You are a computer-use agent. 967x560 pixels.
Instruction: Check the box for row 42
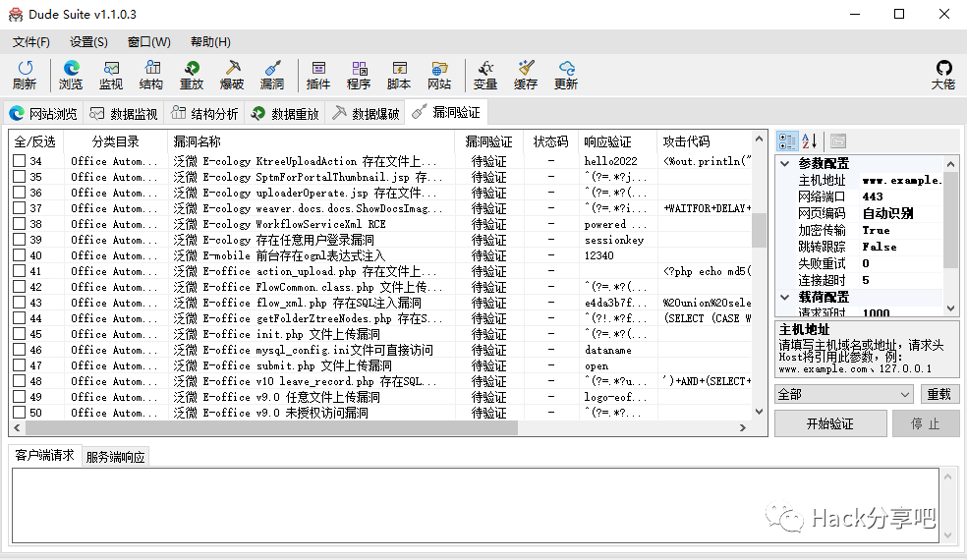(19, 287)
